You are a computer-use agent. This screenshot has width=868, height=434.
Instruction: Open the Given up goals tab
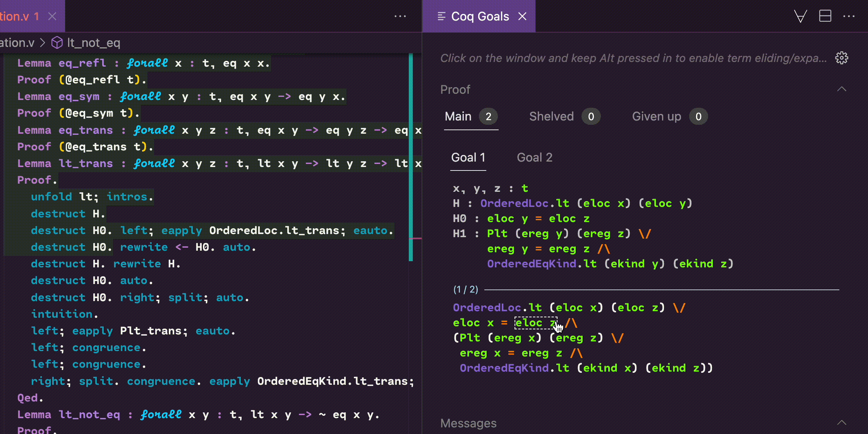point(656,117)
